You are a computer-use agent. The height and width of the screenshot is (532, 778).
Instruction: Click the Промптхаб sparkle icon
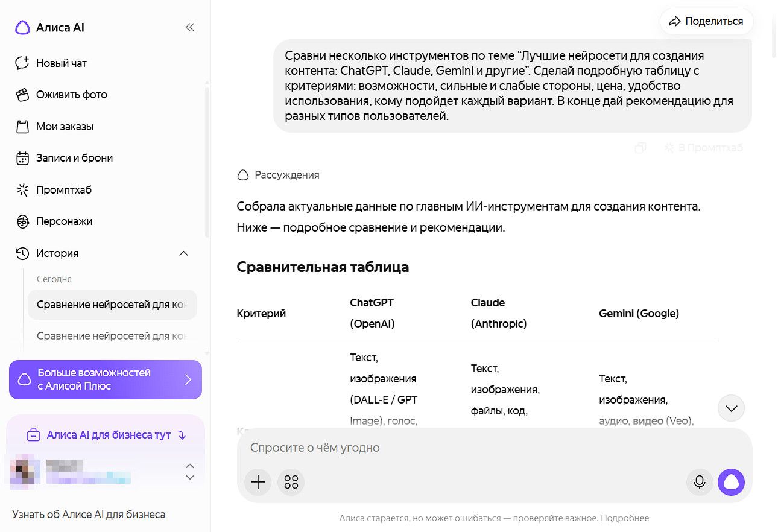click(x=22, y=190)
